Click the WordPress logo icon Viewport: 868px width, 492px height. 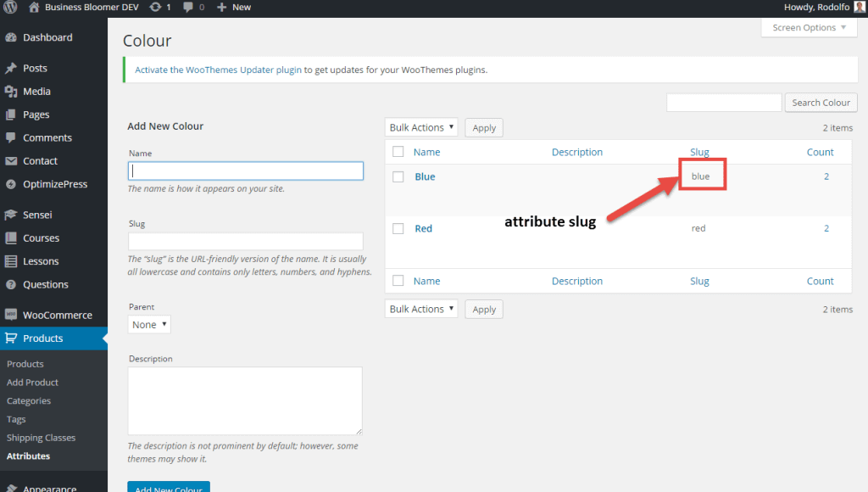tap(10, 7)
